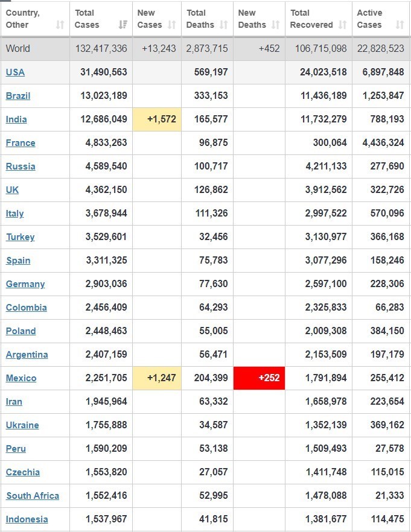Navigate to the Turkey page
This screenshot has height=532, width=411.
[x=21, y=237]
